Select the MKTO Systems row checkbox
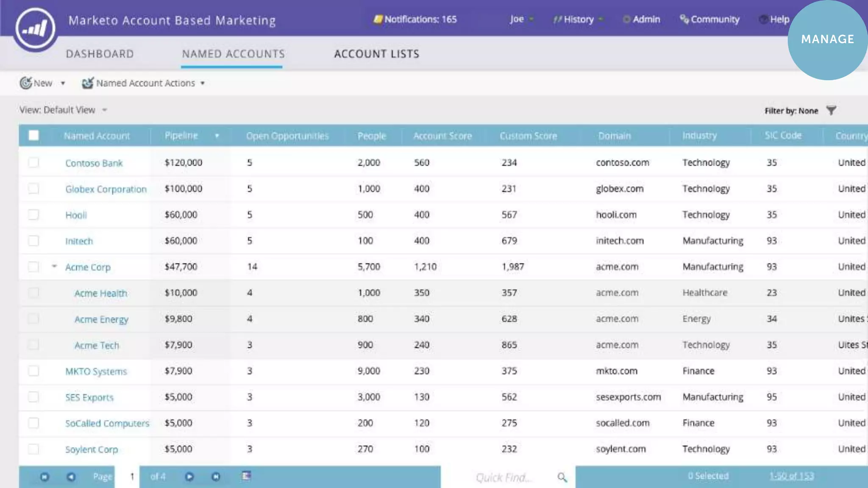This screenshot has width=868, height=488. [x=33, y=371]
